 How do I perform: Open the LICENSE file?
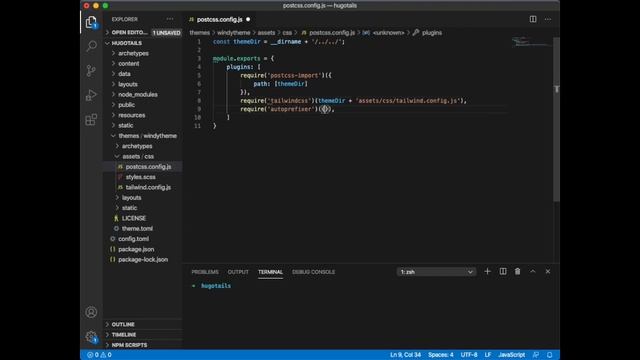click(134, 218)
